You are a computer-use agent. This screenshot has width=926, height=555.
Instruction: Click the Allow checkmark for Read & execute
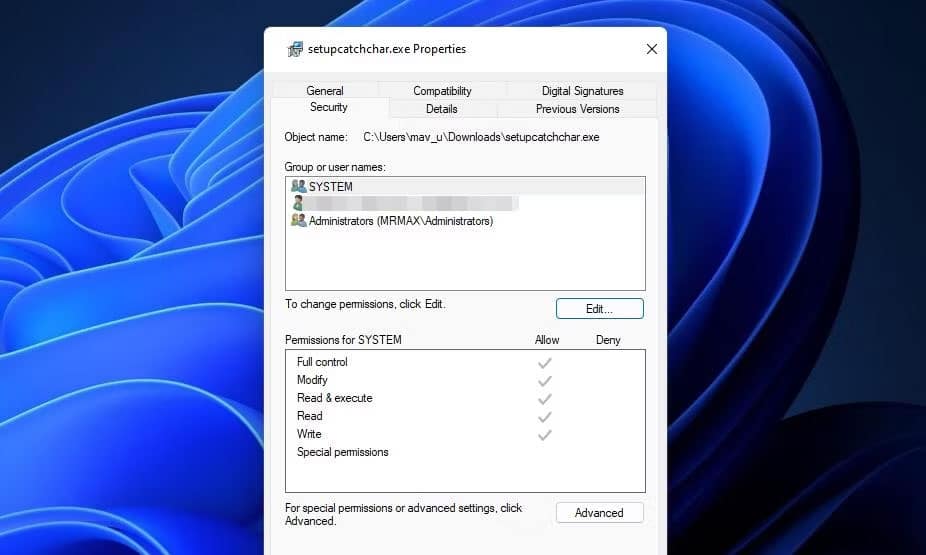pos(544,399)
